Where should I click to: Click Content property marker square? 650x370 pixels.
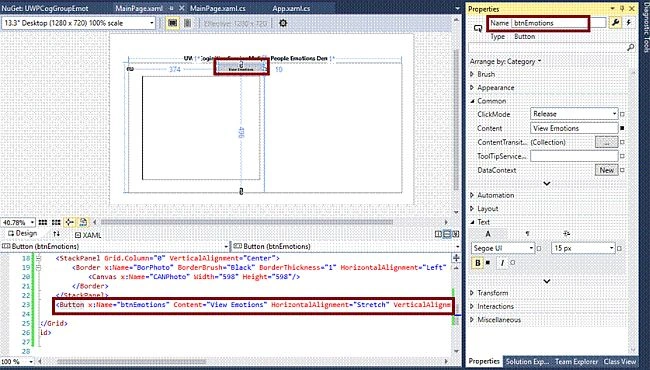pyautogui.click(x=622, y=128)
